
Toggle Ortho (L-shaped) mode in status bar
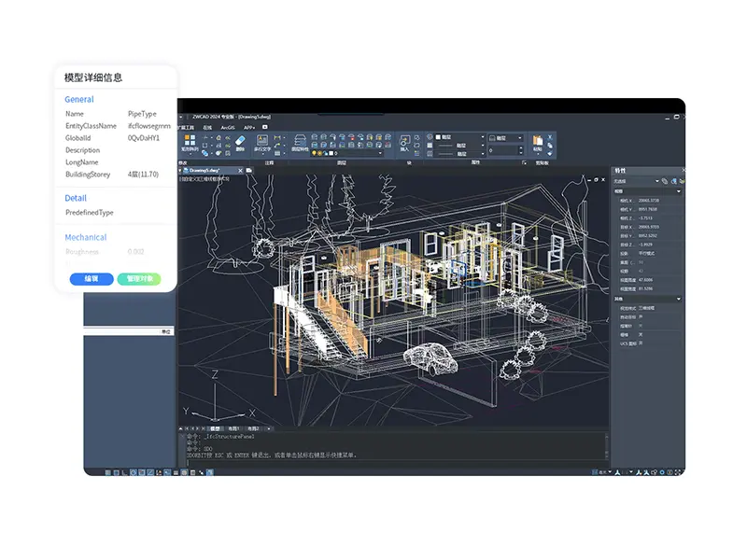point(124,472)
